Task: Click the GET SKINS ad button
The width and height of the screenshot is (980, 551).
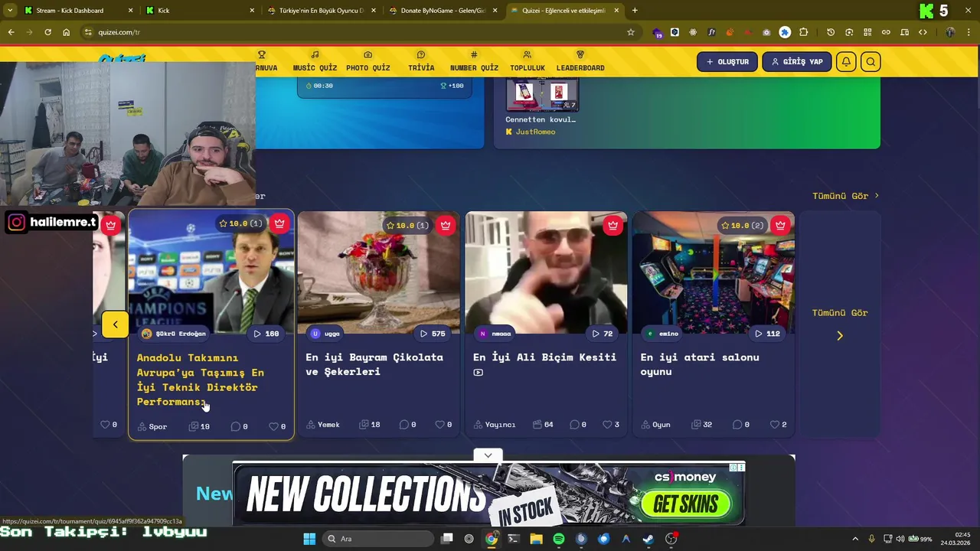Action: point(686,504)
